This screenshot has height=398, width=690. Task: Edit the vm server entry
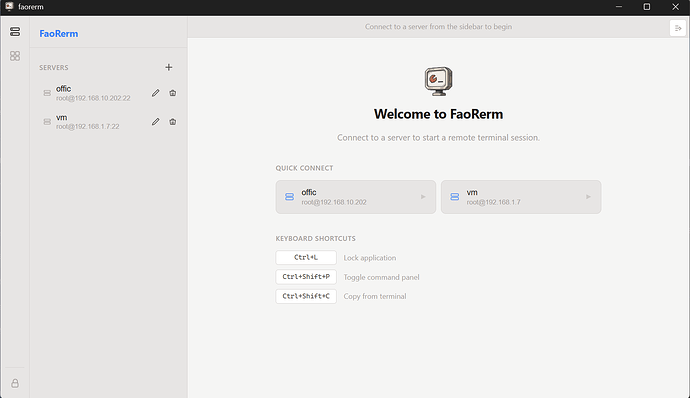[x=155, y=122]
